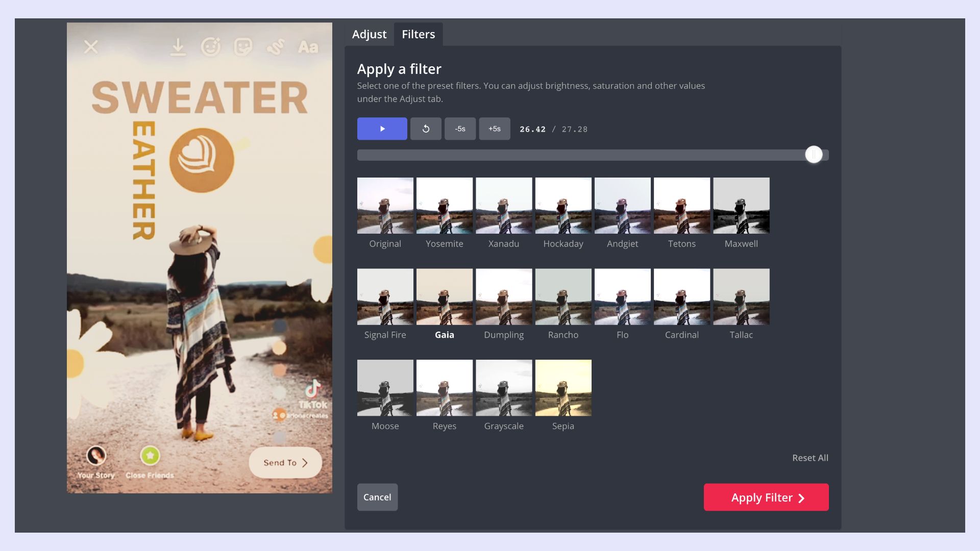The width and height of the screenshot is (980, 551).
Task: Click the Reset All link
Action: point(810,458)
